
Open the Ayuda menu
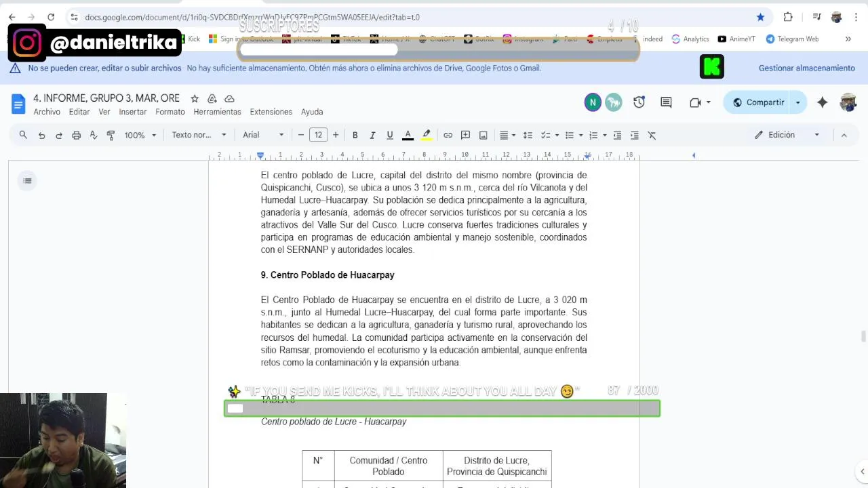(312, 112)
